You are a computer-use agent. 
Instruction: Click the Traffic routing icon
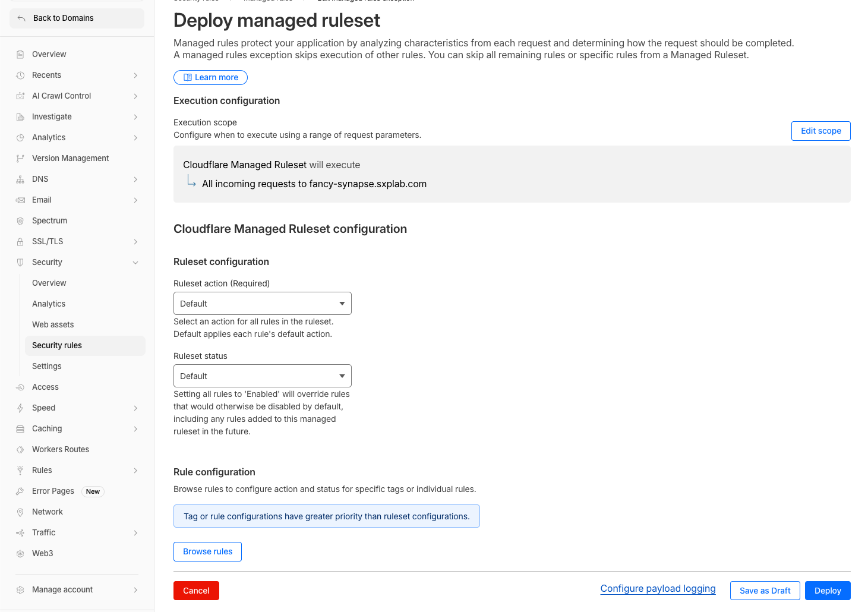20,532
